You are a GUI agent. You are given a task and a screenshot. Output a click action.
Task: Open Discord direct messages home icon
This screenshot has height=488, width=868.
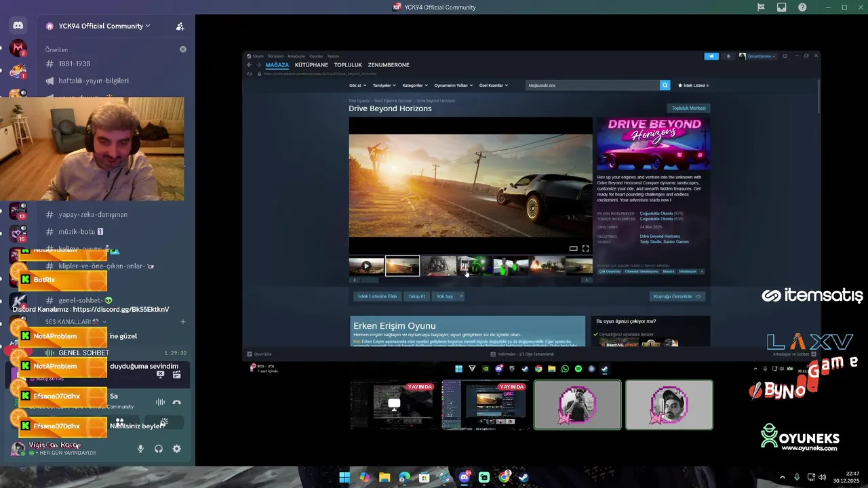(x=18, y=26)
